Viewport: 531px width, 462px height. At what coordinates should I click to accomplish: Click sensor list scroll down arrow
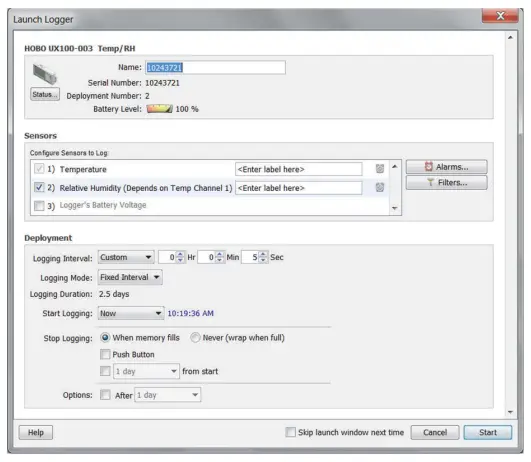(x=395, y=208)
